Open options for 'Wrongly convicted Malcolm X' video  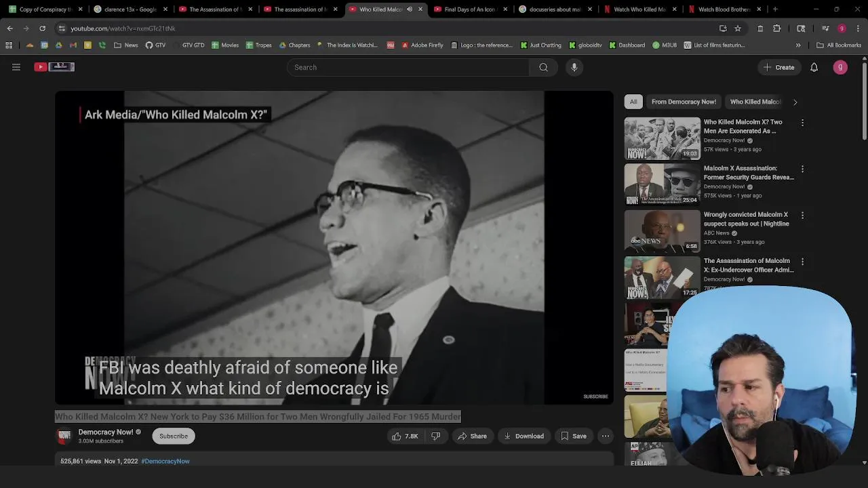(x=802, y=215)
